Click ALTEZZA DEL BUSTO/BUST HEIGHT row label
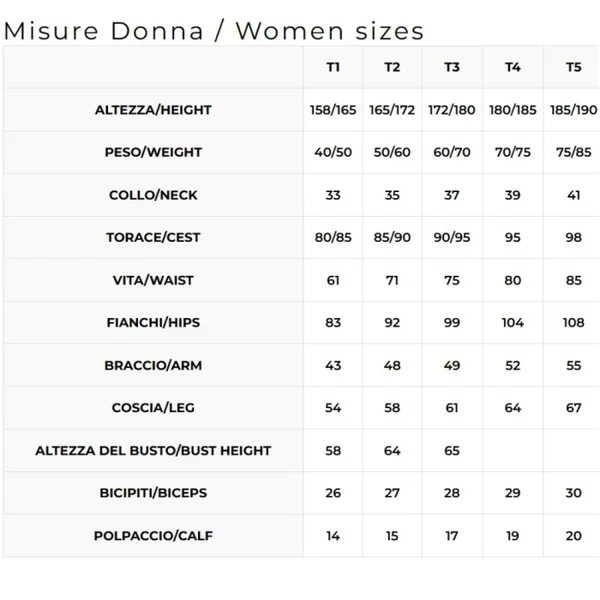 pos(154,451)
